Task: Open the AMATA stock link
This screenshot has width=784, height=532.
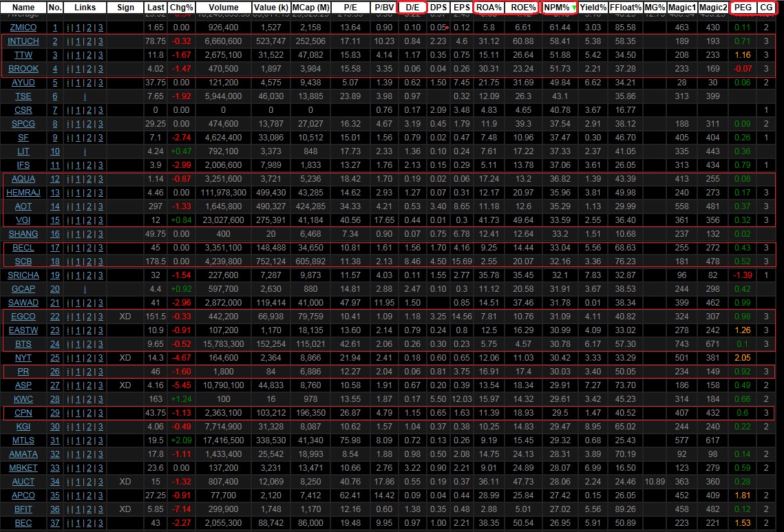Action: click(23, 454)
